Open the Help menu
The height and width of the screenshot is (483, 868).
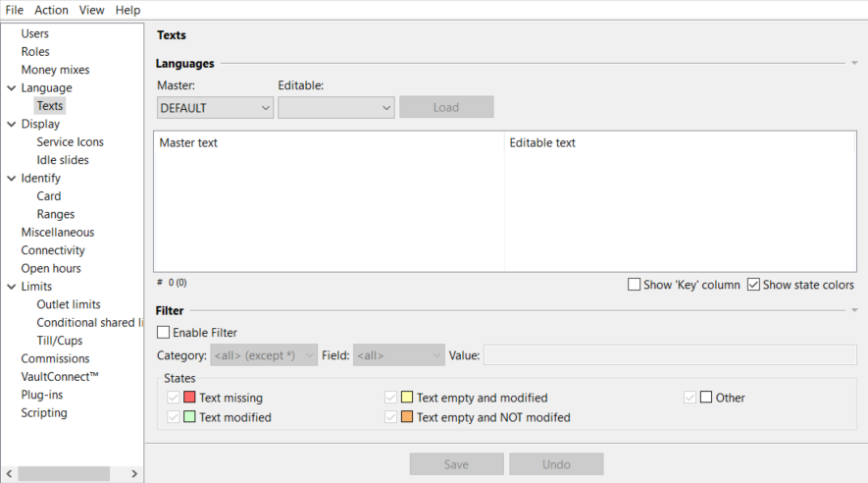[x=128, y=10]
